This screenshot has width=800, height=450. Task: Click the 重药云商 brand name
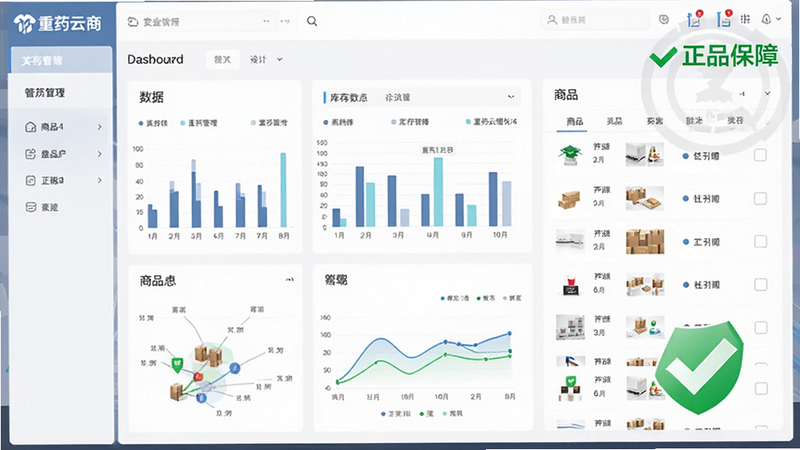(70, 23)
